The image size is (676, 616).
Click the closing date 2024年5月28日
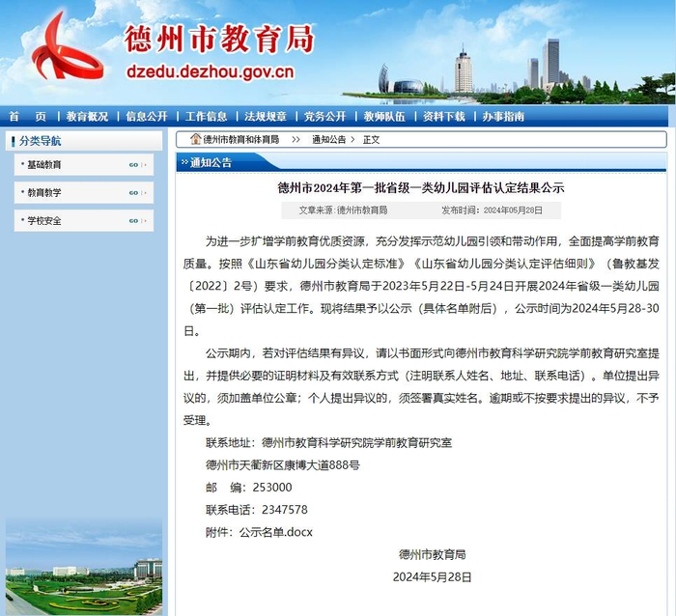pos(433,577)
